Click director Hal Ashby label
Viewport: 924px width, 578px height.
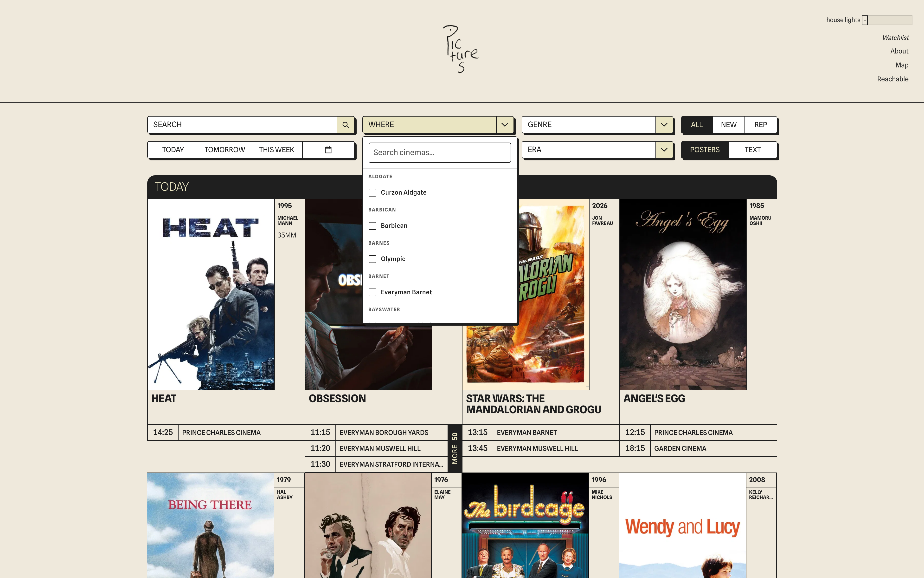click(284, 495)
